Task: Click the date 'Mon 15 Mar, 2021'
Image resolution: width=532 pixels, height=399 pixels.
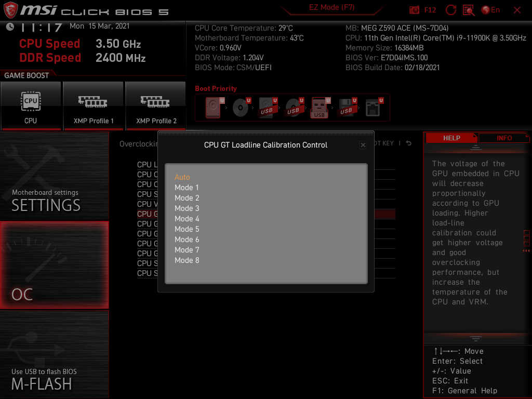Action: (99, 26)
